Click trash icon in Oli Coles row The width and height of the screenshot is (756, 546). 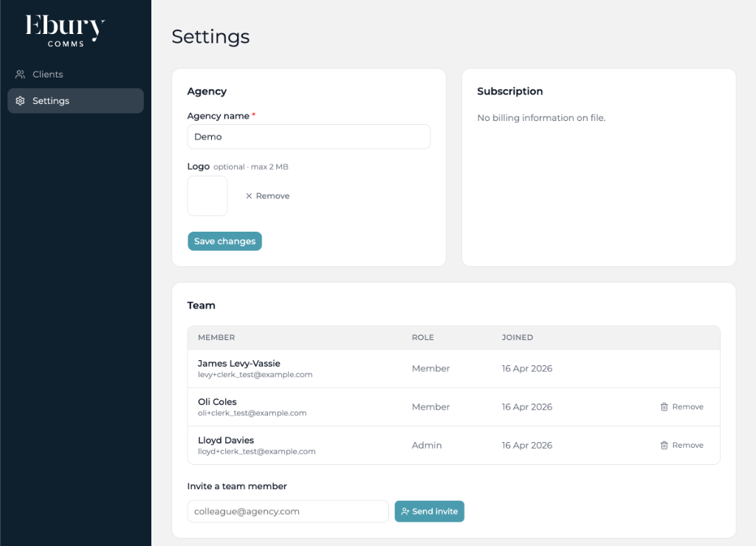(x=664, y=407)
